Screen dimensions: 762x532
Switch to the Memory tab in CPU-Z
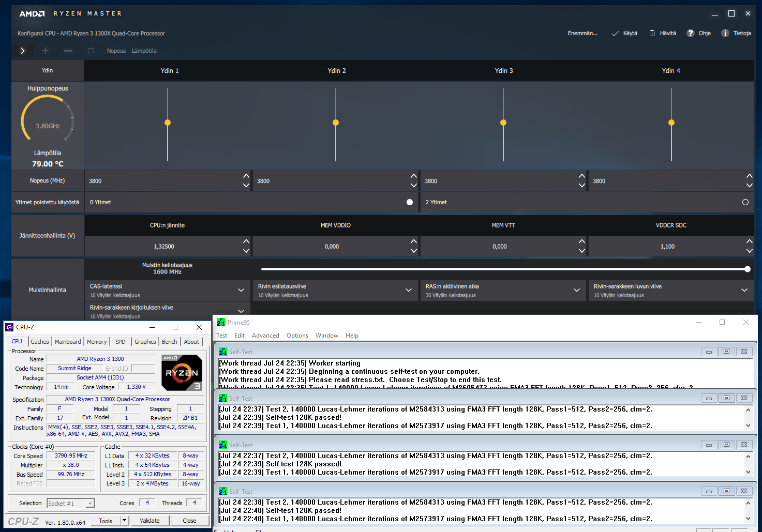tap(97, 342)
